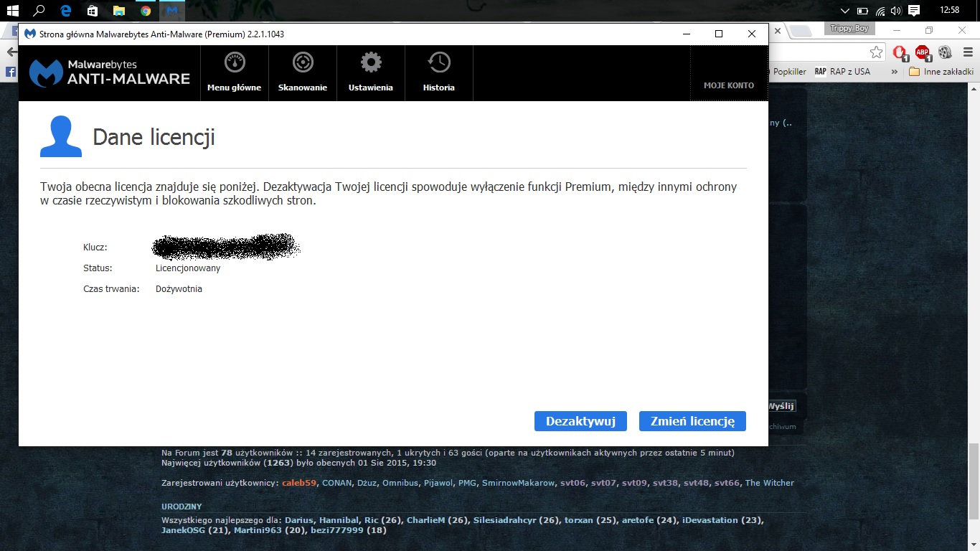This screenshot has height=551, width=980.
Task: Open the volume speaker tray icon
Action: point(897,11)
